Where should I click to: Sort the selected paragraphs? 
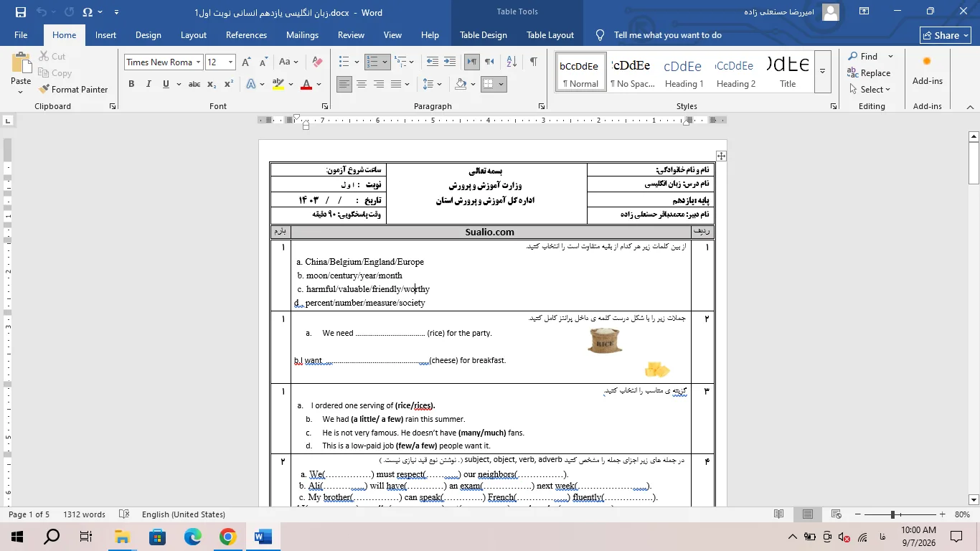tap(510, 62)
